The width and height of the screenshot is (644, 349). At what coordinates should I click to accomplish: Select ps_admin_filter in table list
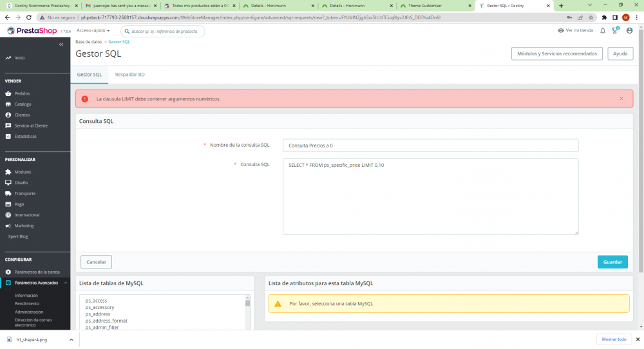click(x=102, y=327)
